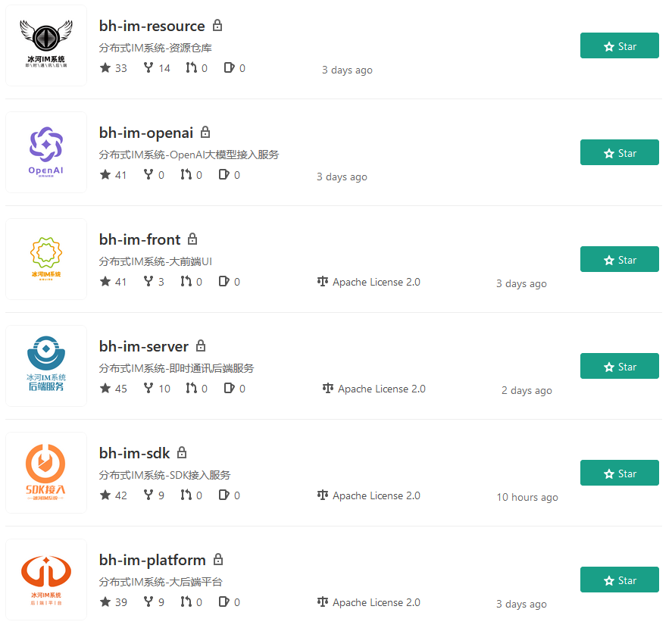Screen dimensions: 672x625
Task: Star the bh-im-openai repository
Action: click(x=619, y=152)
